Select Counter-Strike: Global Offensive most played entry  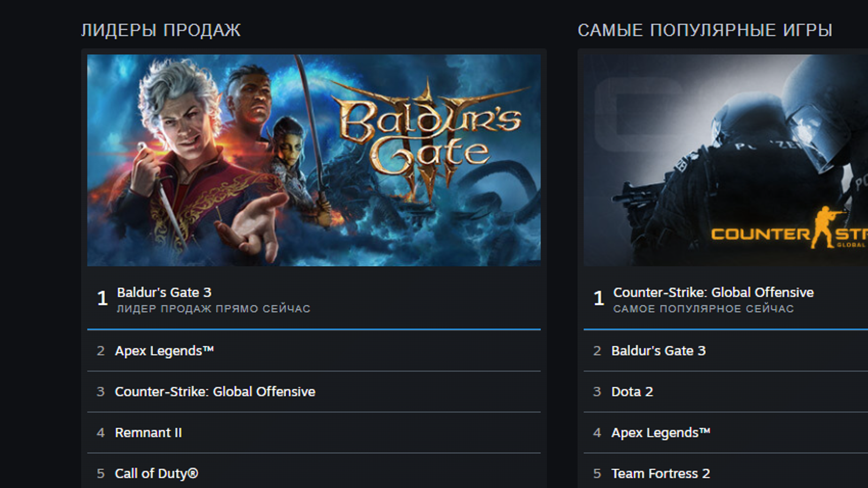click(726, 299)
